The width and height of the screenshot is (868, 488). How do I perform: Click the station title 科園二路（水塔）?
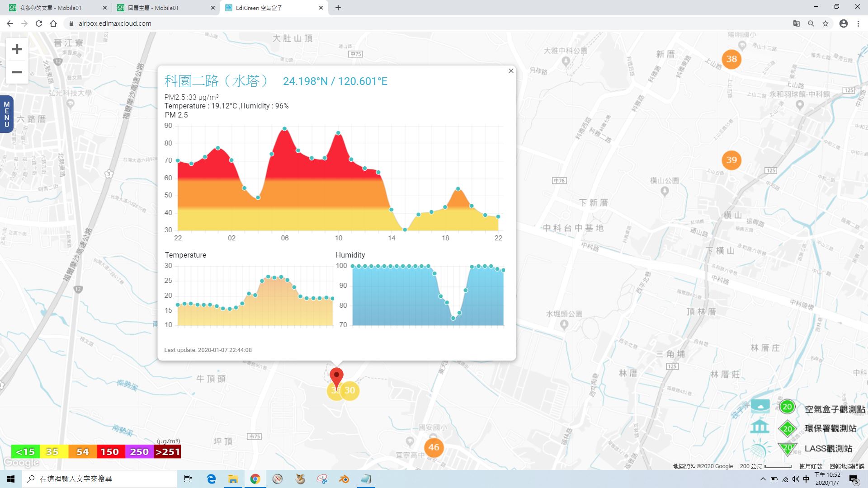click(x=216, y=81)
